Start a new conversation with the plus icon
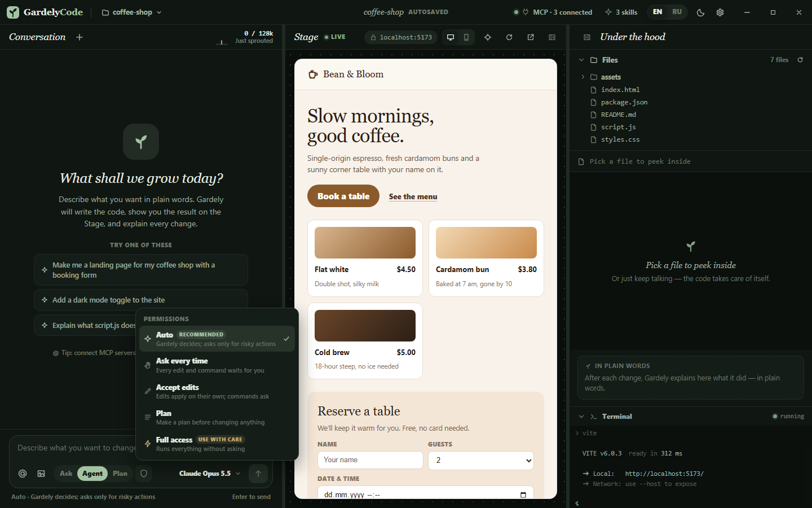This screenshot has width=812, height=508. click(x=80, y=37)
